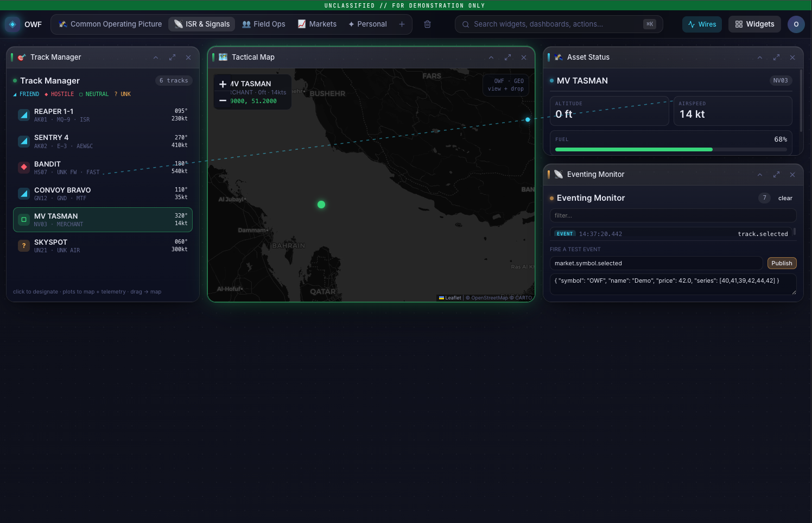The height and width of the screenshot is (523, 812).
Task: Zoom in on the tactical map
Action: click(223, 84)
